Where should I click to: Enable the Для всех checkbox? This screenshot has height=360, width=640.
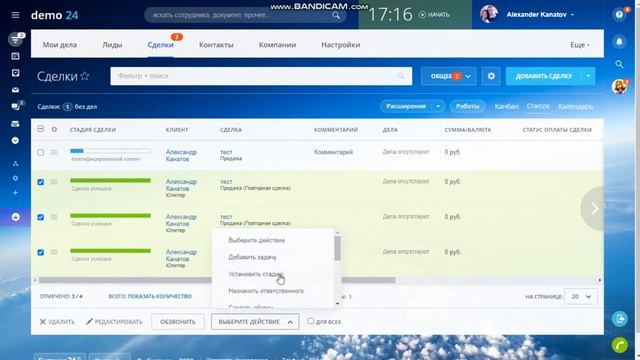click(x=311, y=321)
